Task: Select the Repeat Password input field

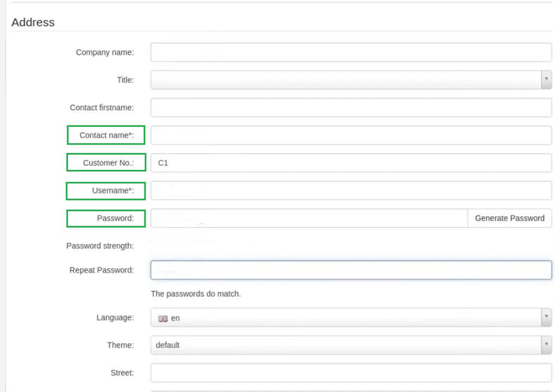Action: tap(351, 270)
